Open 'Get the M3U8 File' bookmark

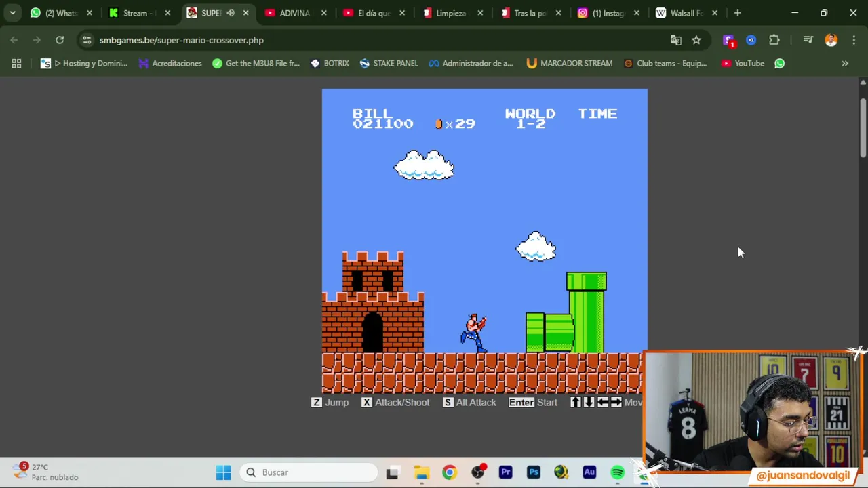(x=256, y=63)
